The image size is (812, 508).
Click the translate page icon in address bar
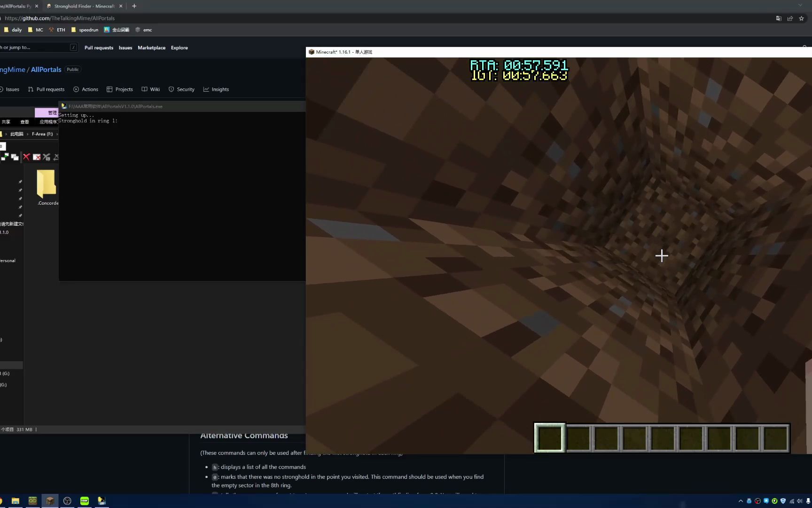779,18
